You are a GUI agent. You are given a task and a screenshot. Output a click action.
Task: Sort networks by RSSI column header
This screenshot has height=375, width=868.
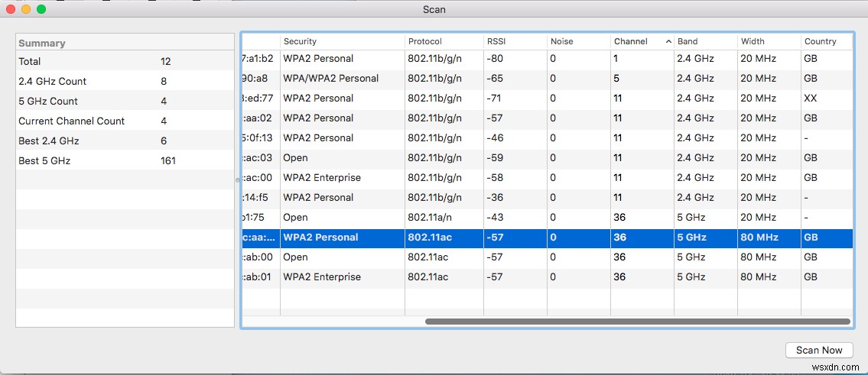496,41
